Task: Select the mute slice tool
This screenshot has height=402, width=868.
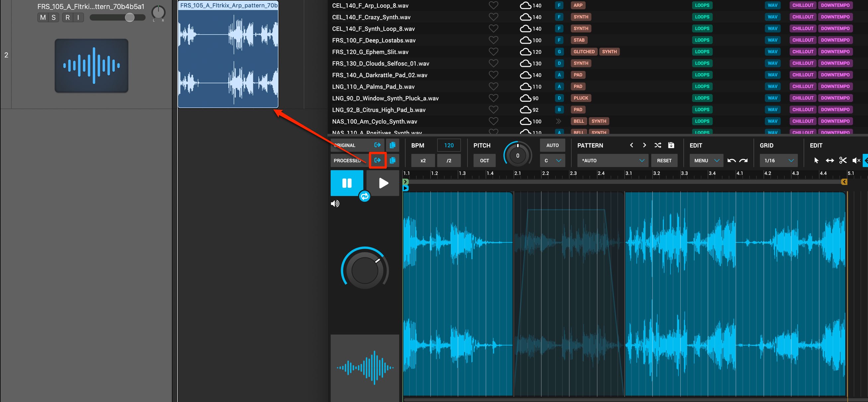Action: click(x=856, y=161)
